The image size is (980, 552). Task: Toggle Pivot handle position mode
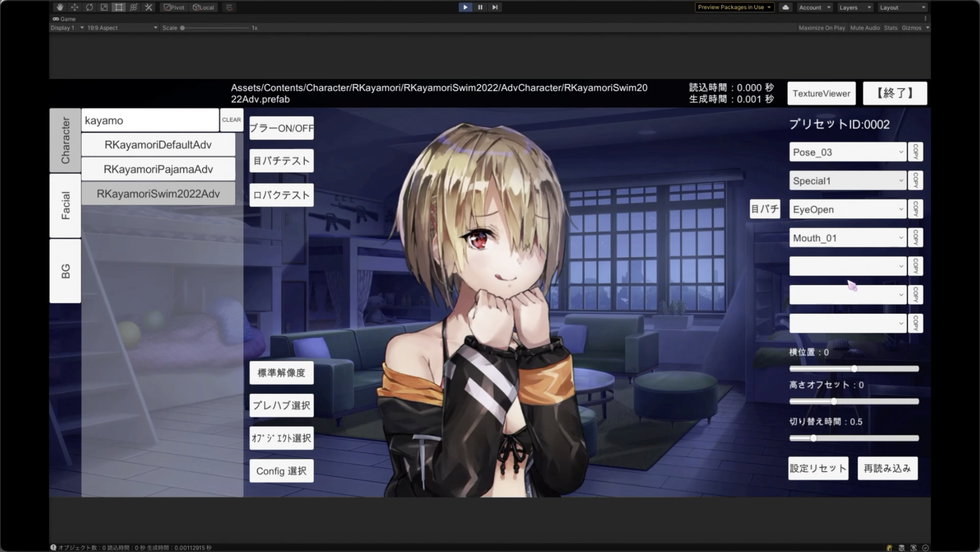(174, 7)
